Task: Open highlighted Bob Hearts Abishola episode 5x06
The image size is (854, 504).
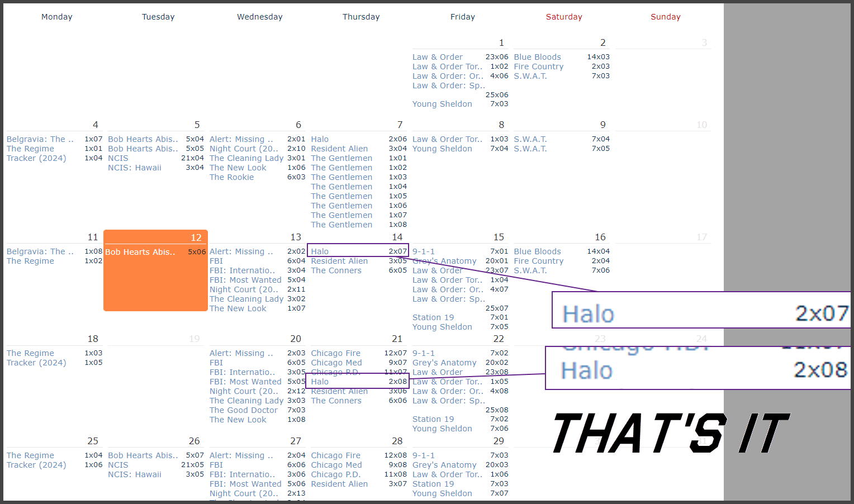Action: 140,252
